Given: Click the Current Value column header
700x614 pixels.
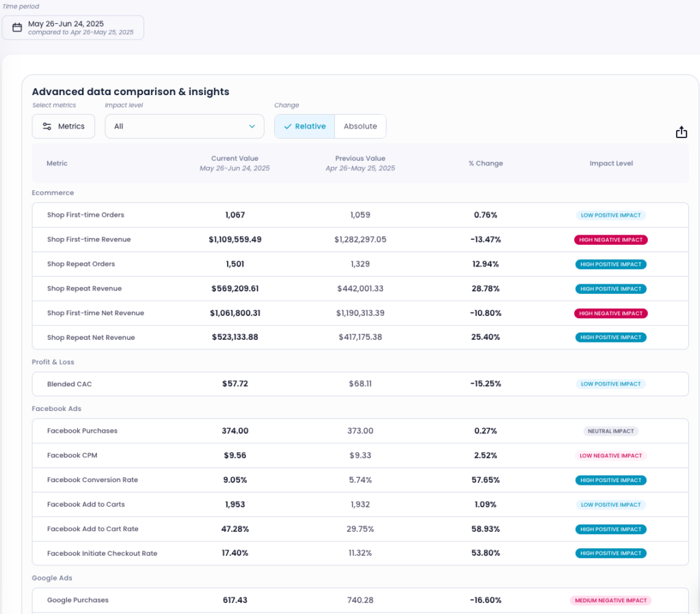Looking at the screenshot, I should click(x=235, y=163).
